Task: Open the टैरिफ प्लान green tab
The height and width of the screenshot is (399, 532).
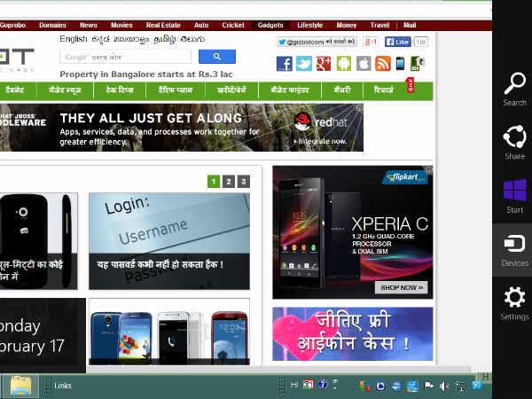Action: click(176, 90)
